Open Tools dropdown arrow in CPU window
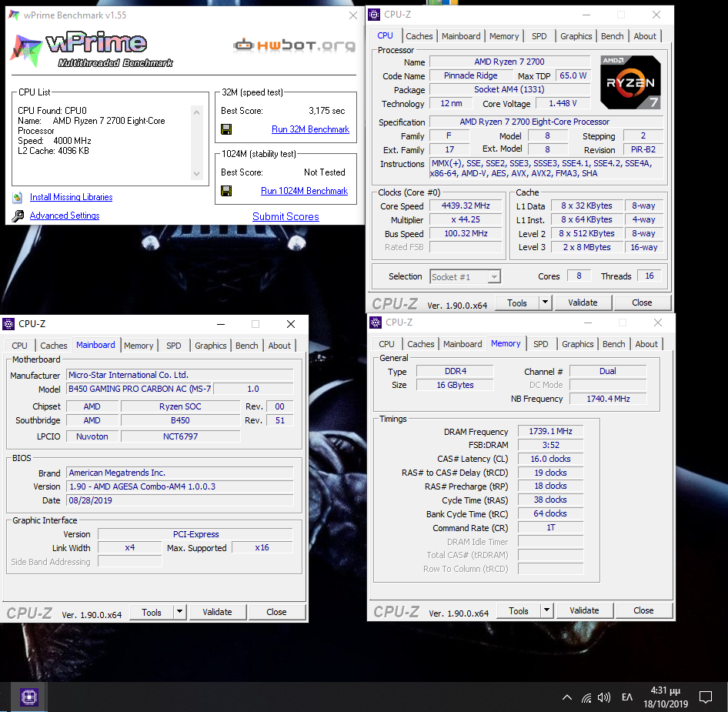Image resolution: width=728 pixels, height=712 pixels. pyautogui.click(x=545, y=303)
